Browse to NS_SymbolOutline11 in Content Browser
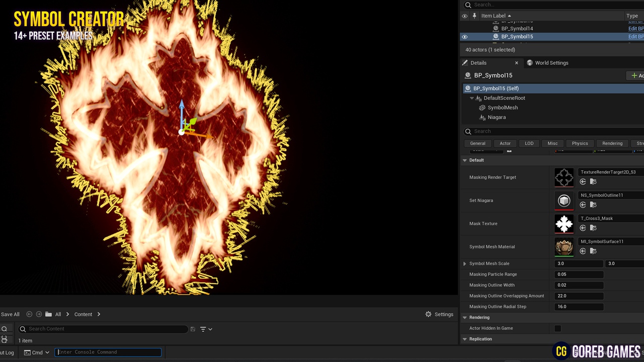This screenshot has height=362, width=644. [593, 205]
